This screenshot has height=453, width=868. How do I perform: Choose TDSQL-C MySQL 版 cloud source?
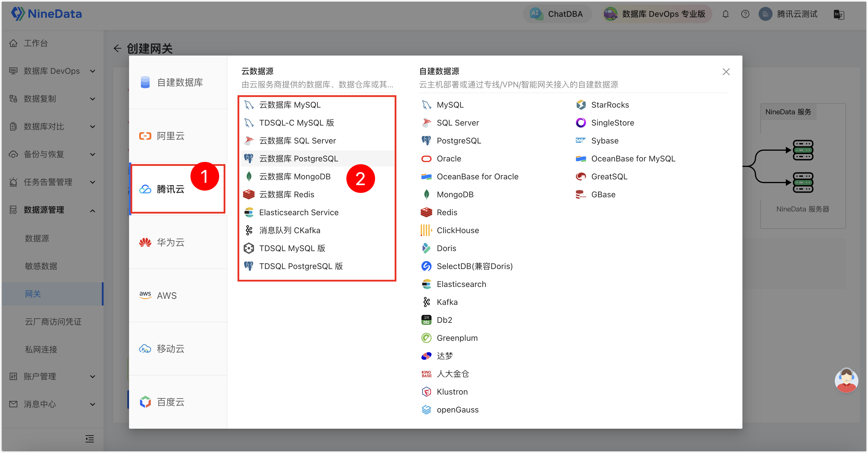(x=317, y=123)
